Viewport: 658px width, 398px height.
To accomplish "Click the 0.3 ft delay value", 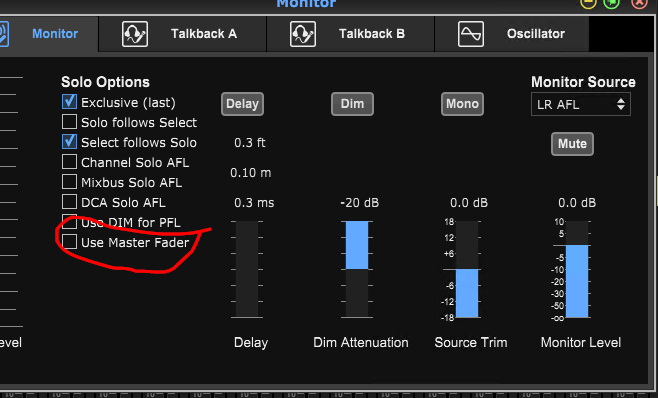I will [250, 143].
